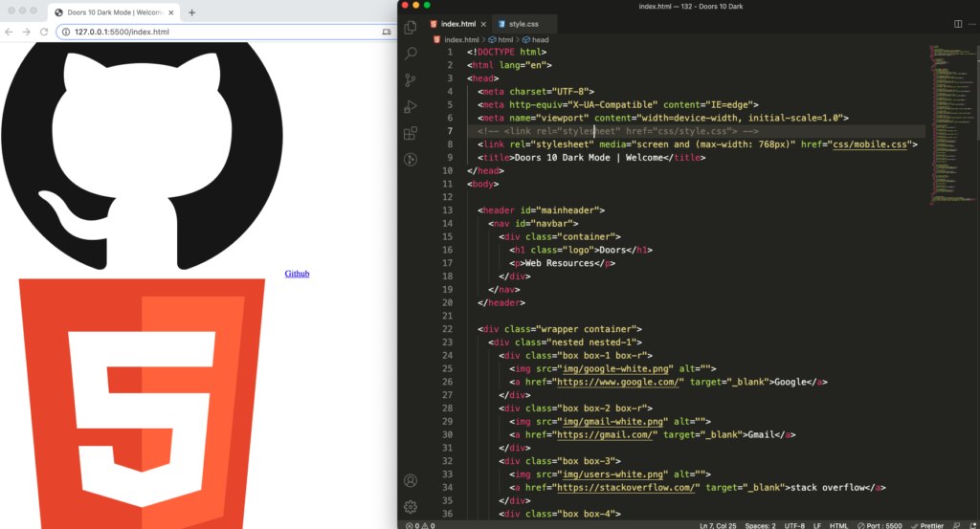Image resolution: width=980 pixels, height=529 pixels.
Task: Open errors and warnings in status bar
Action: point(420,525)
